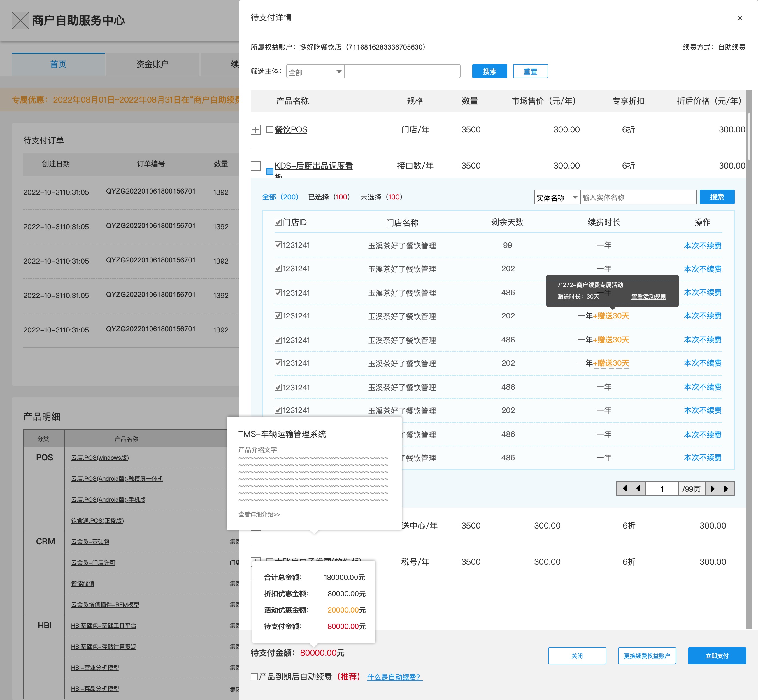This screenshot has height=700, width=758.
Task: Switch to the 首页 tab
Action: coord(58,64)
